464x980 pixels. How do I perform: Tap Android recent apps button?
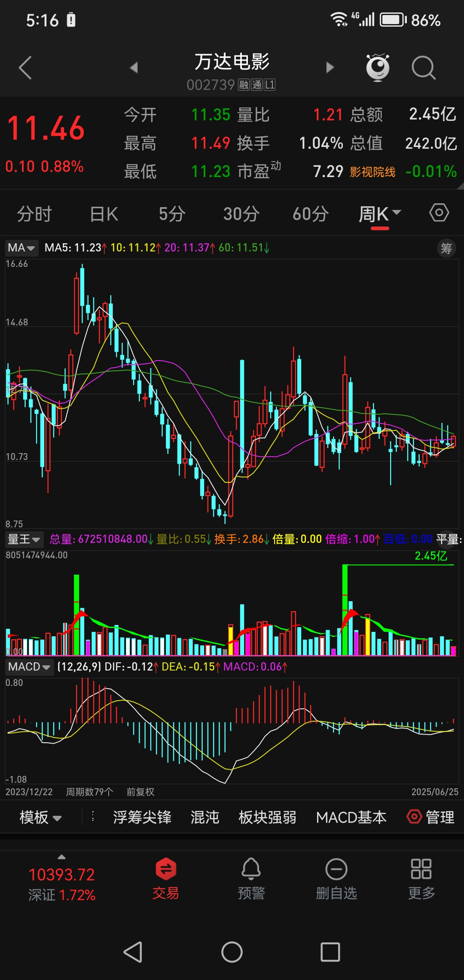[x=330, y=952]
